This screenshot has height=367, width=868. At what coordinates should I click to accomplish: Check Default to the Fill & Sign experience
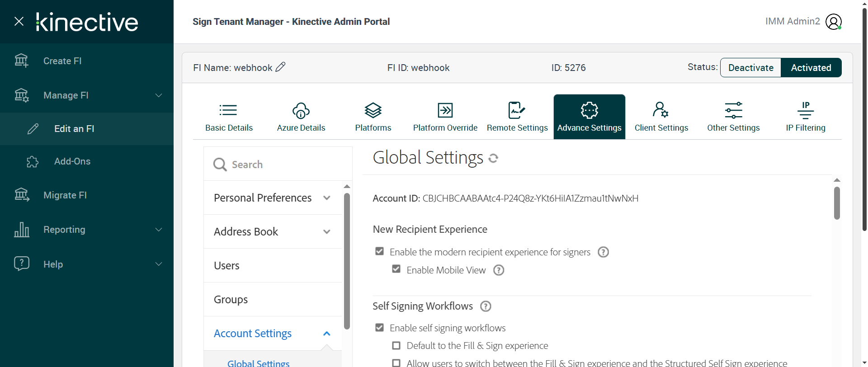coord(396,346)
